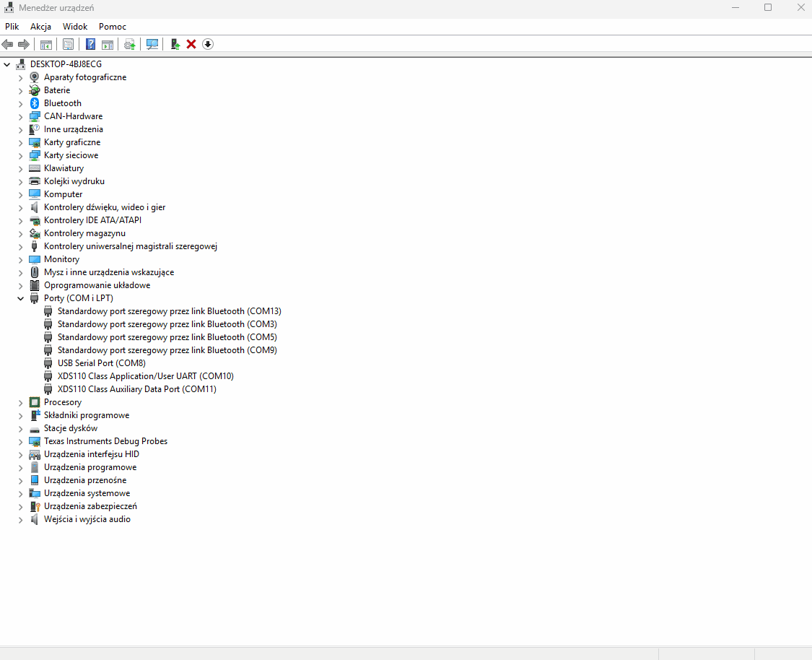
Task: Click the DESKTOP-4BJ8ECG computer icon
Action: pos(21,64)
